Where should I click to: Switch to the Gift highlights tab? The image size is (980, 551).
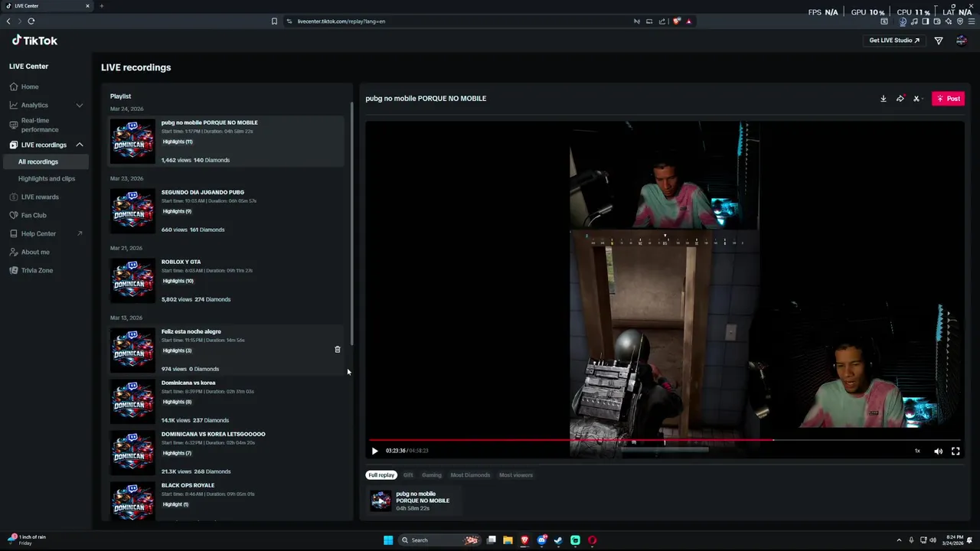click(x=408, y=475)
